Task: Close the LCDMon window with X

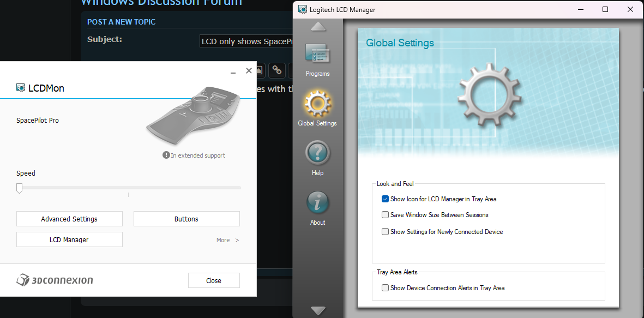Action: click(x=249, y=71)
